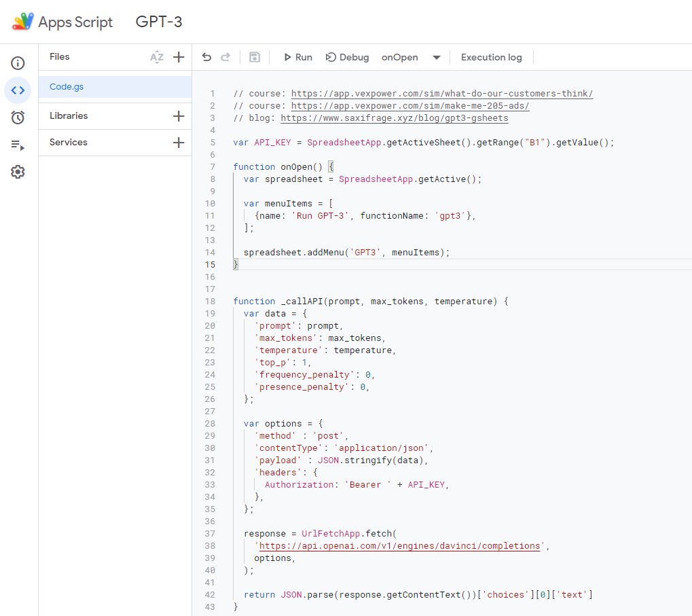
Task: Click the Libraries section label
Action: pyautogui.click(x=69, y=115)
